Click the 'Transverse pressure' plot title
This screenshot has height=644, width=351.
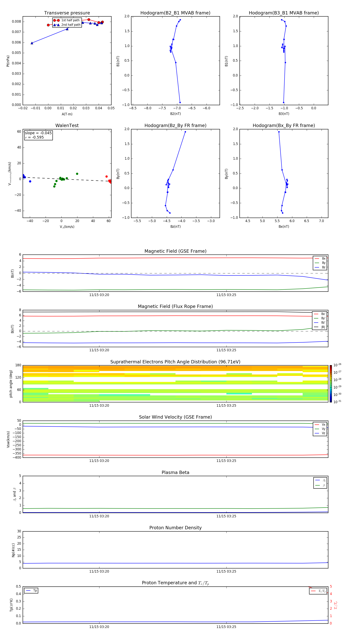[x=67, y=13]
